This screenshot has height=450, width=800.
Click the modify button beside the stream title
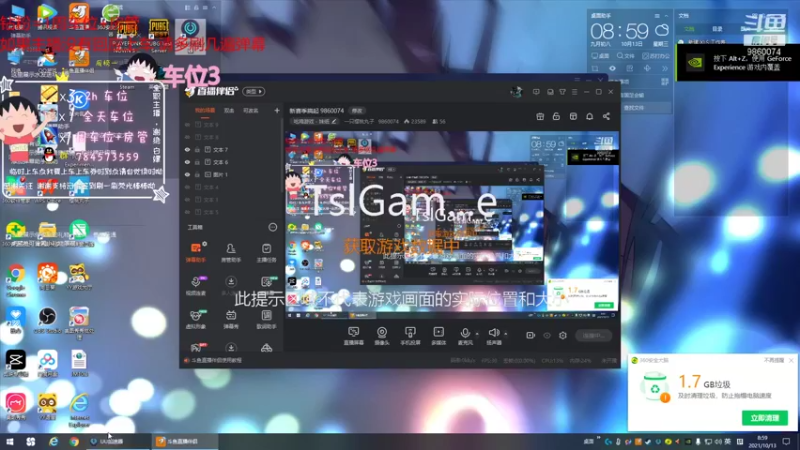(x=357, y=110)
